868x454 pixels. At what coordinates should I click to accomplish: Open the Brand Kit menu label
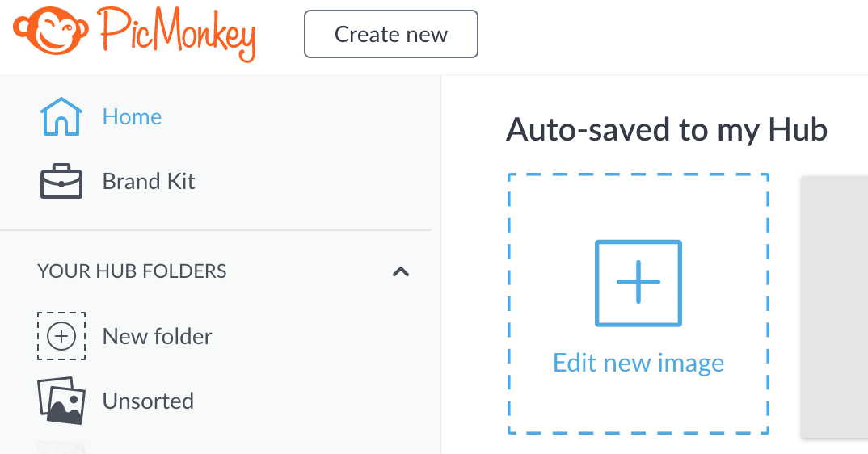[x=149, y=182]
